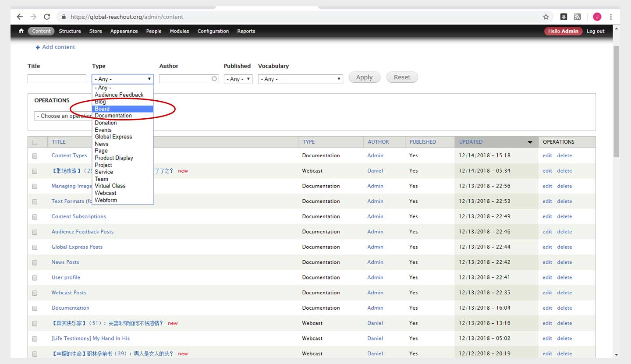Open the Choose an operation dropdown

pos(63,116)
